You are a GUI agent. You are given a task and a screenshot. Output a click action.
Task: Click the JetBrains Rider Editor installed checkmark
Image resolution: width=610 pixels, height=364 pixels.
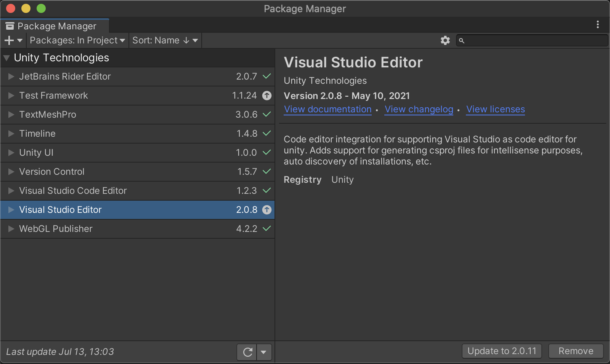[267, 77]
